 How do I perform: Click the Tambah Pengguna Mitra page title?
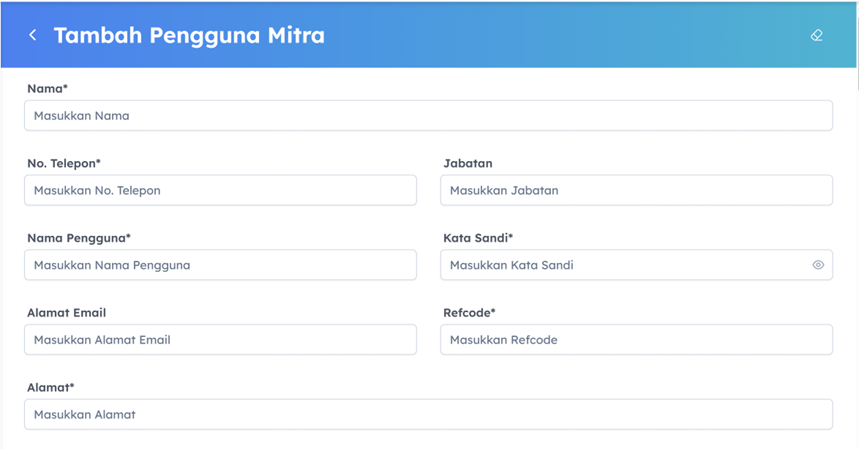(x=189, y=35)
